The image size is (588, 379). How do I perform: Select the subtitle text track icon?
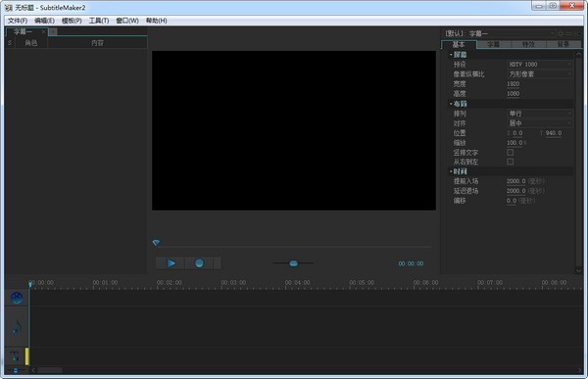click(x=15, y=356)
